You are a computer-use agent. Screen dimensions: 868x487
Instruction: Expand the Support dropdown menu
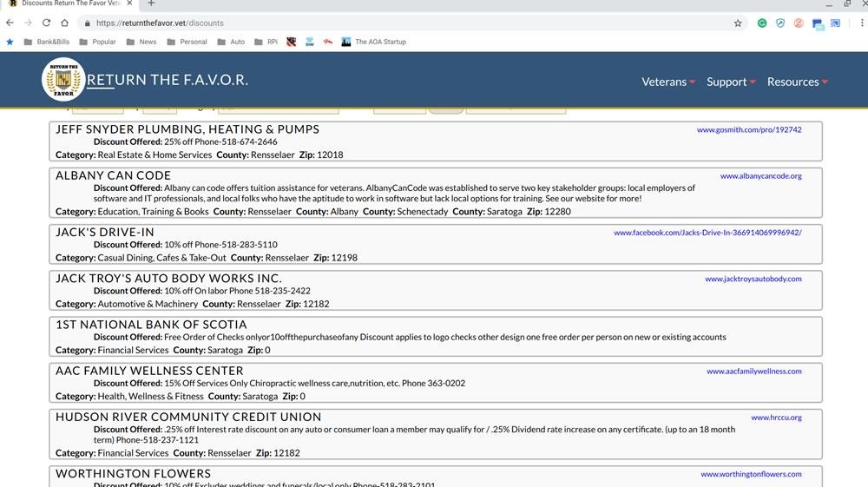[731, 82]
